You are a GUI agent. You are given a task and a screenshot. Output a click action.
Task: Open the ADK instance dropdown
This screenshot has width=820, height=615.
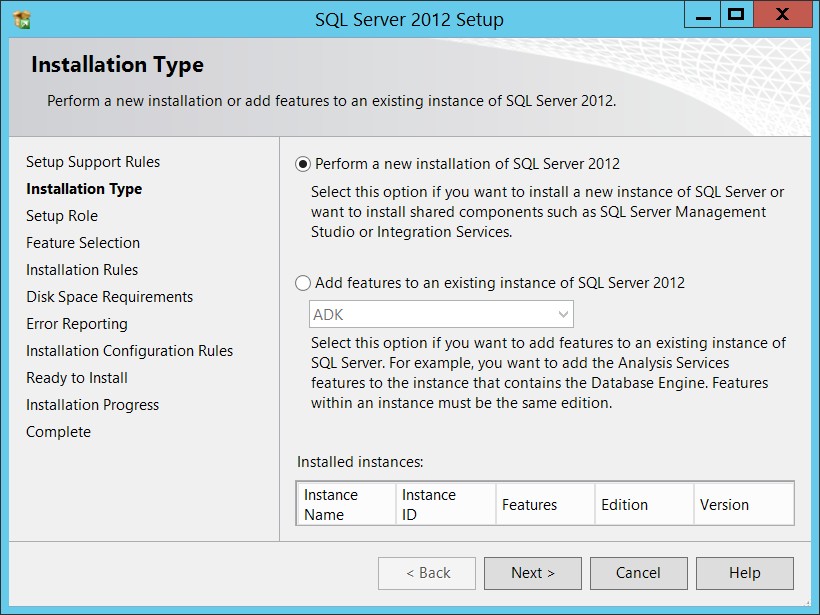[441, 314]
